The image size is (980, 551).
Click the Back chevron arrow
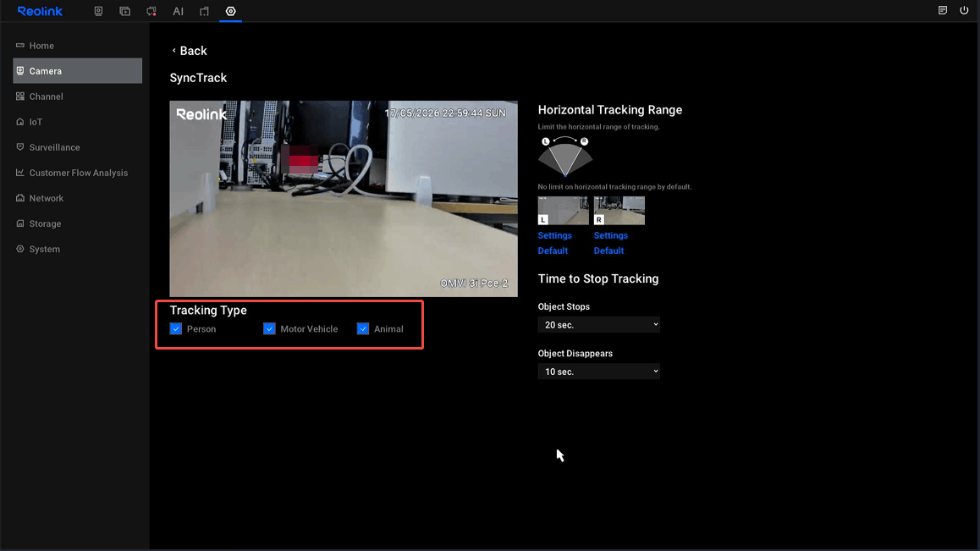coord(173,51)
